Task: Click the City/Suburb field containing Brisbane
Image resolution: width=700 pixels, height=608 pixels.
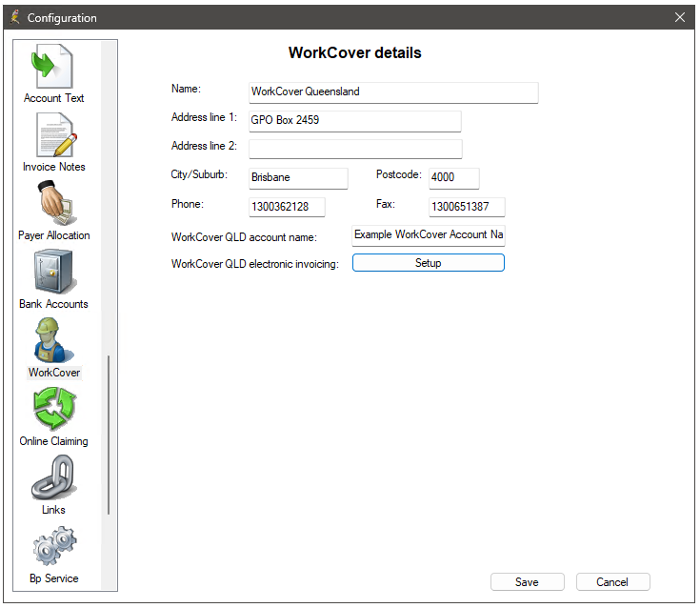Action: 298,178
